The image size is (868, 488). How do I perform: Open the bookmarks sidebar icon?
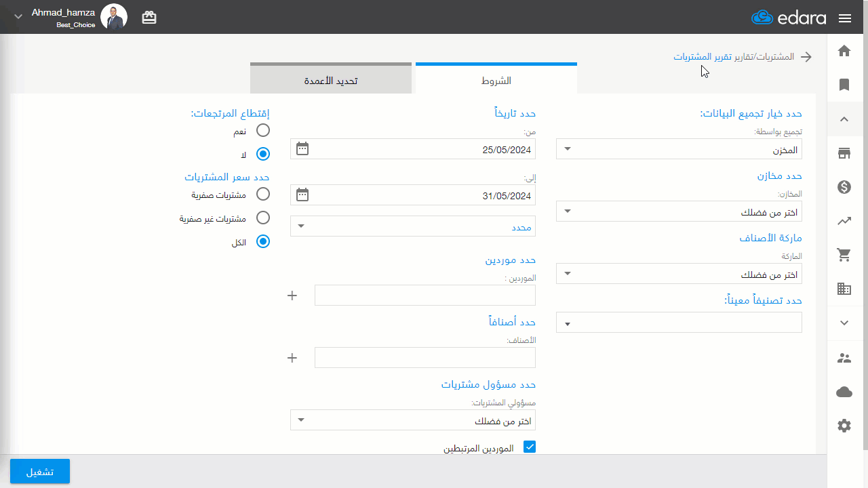844,85
